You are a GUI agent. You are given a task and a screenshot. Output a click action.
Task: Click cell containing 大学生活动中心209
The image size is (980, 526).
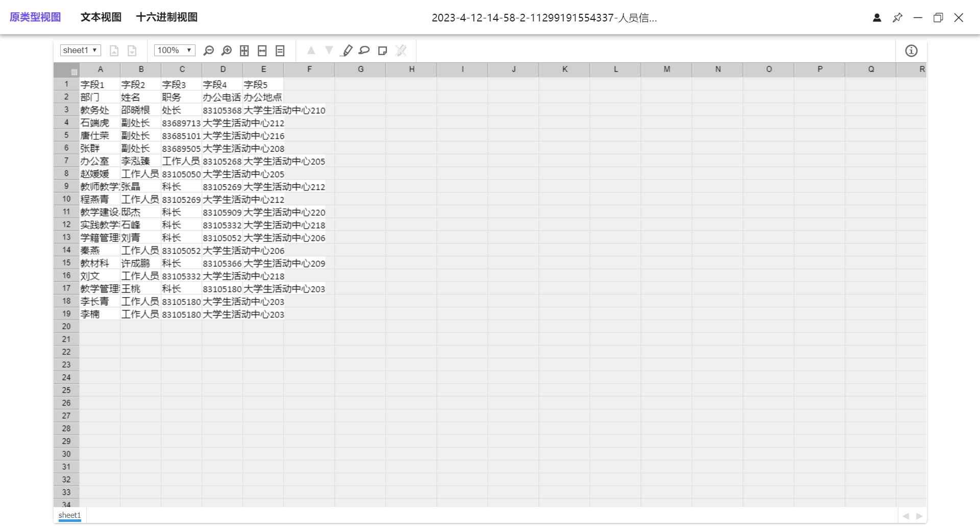click(x=284, y=263)
